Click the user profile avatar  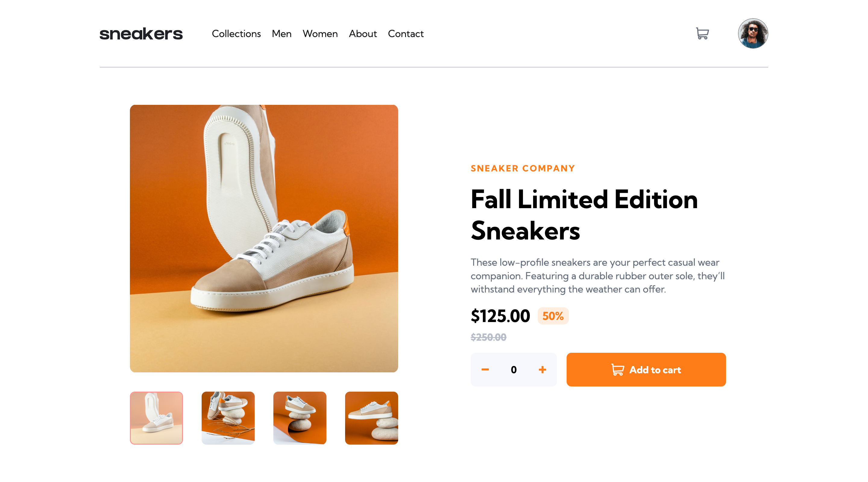[x=753, y=33]
